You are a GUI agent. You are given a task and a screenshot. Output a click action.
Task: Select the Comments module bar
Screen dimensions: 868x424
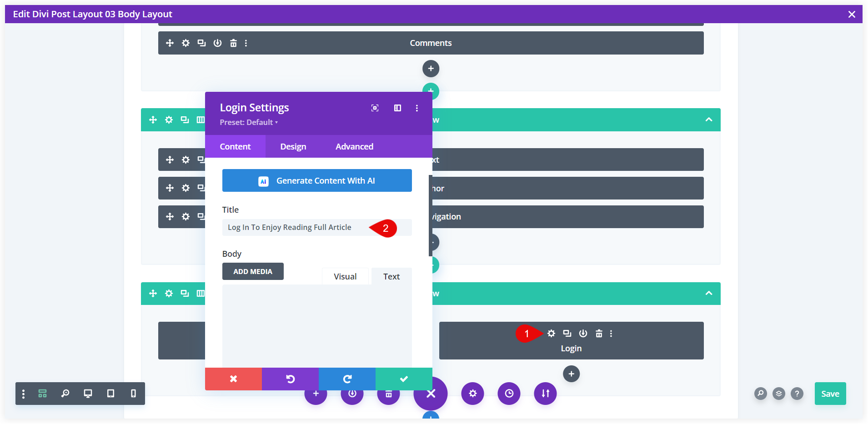[431, 43]
